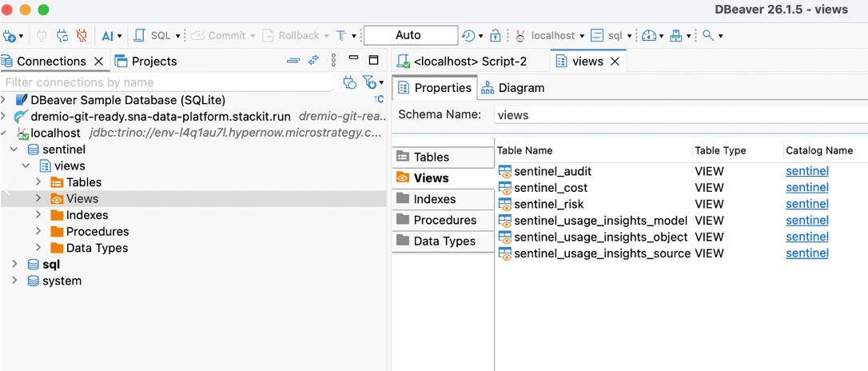Click the tools boxes icon in toolbar
Screen dimensions: 868x371
click(x=676, y=36)
